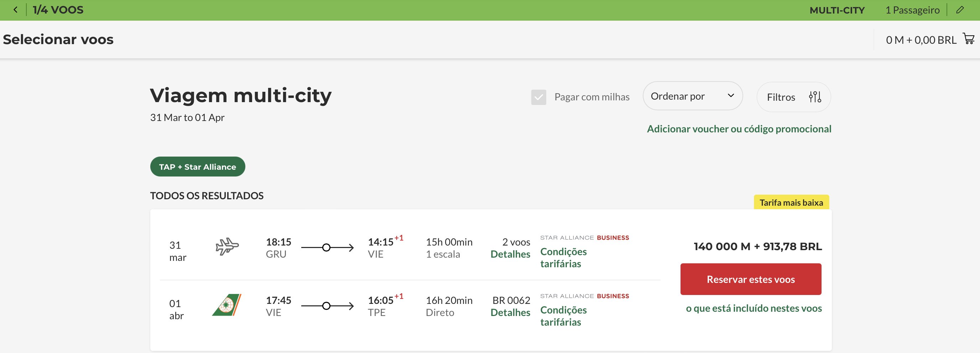Viewport: 980px width, 353px height.
Task: Click the airplane icon for 31 mar flight
Action: click(227, 246)
